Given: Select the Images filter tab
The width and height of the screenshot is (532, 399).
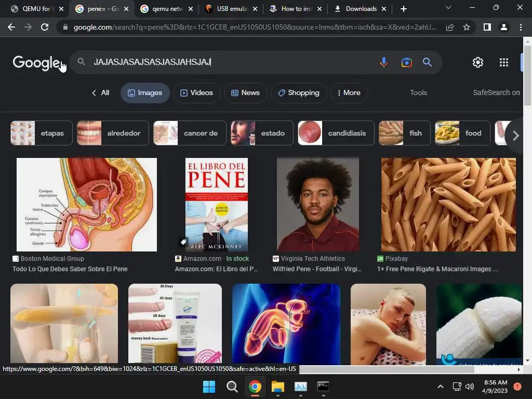Looking at the screenshot, I should [x=145, y=92].
